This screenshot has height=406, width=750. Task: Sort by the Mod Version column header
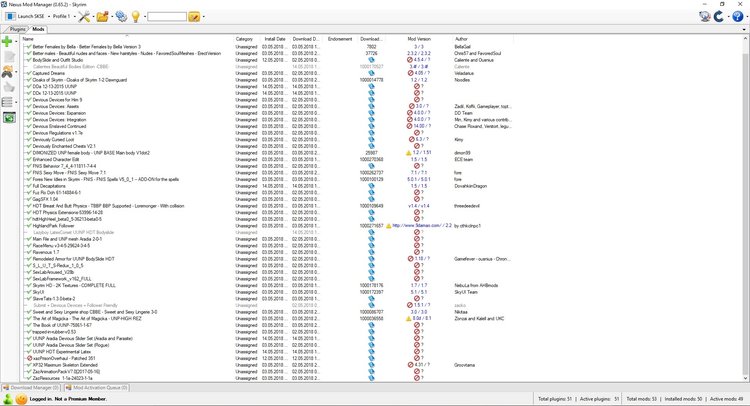point(419,39)
